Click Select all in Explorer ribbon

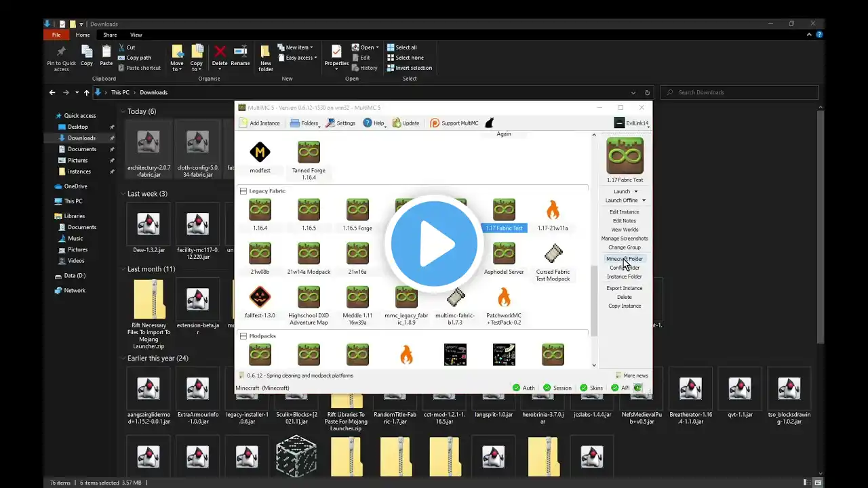[402, 47]
